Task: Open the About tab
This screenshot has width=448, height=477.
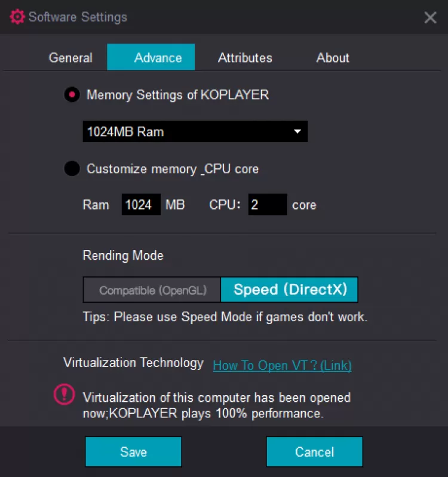Action: point(333,58)
